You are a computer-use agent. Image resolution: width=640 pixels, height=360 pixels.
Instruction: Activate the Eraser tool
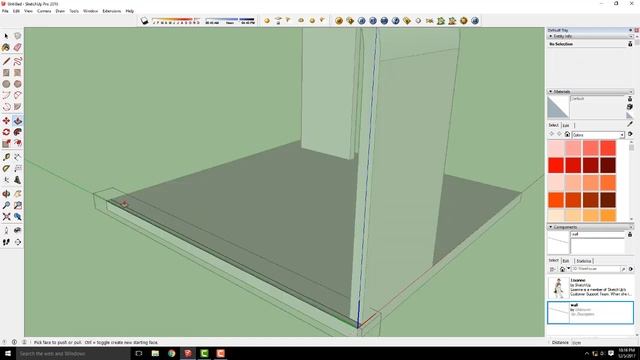[x=18, y=48]
